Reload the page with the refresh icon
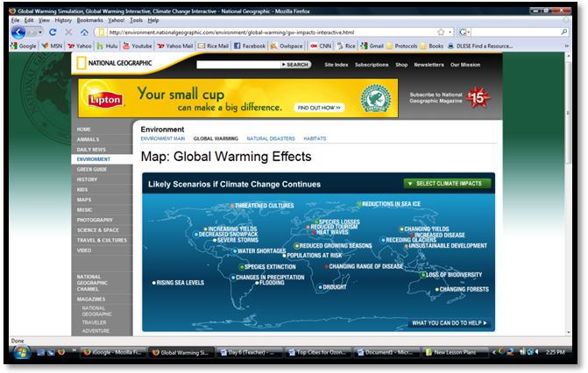 click(x=53, y=32)
